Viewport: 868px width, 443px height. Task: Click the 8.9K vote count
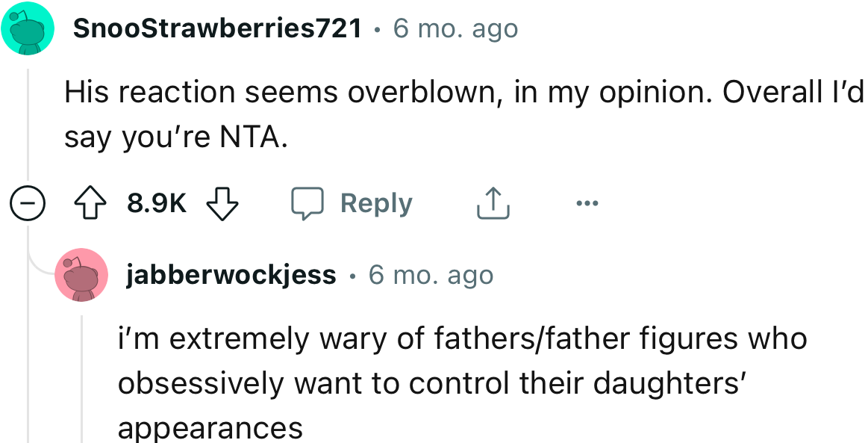(157, 202)
